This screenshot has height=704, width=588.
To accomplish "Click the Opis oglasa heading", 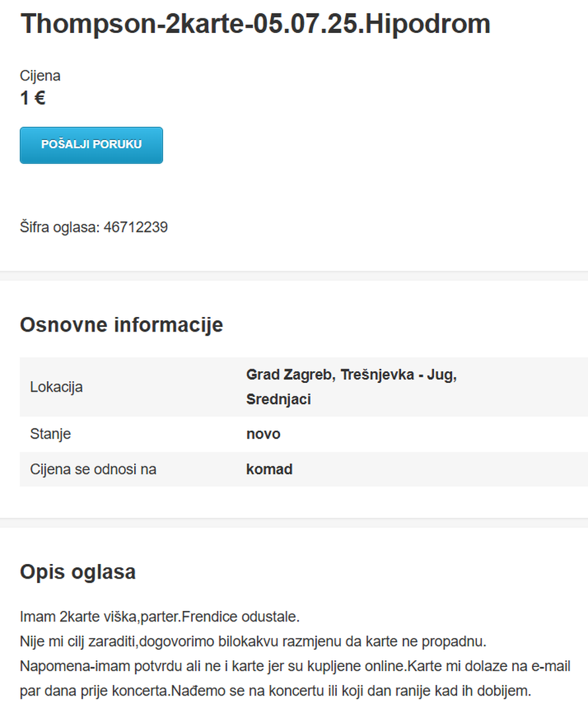I will 78,572.
